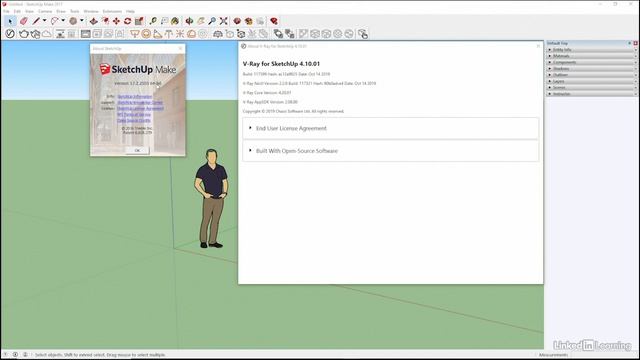Add a V-Ray Infinite Plane
The width and height of the screenshot is (640, 360).
218,34
